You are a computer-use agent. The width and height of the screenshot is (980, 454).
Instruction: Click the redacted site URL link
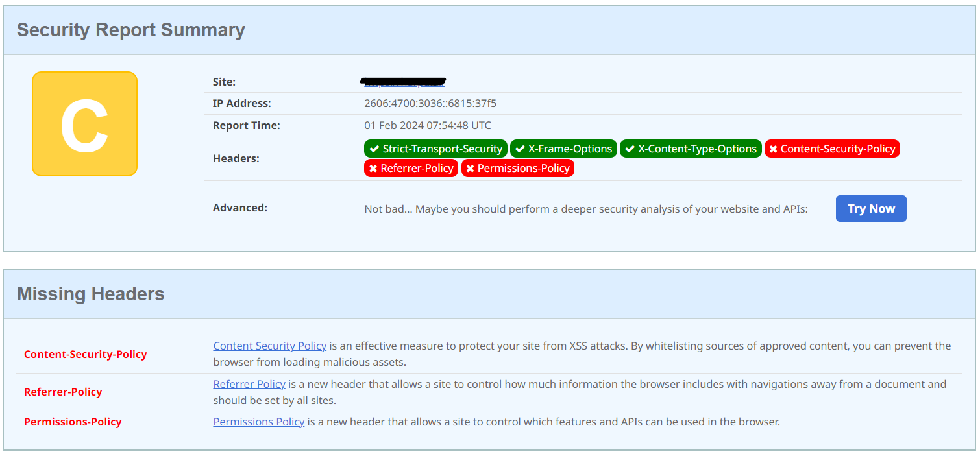[x=402, y=82]
